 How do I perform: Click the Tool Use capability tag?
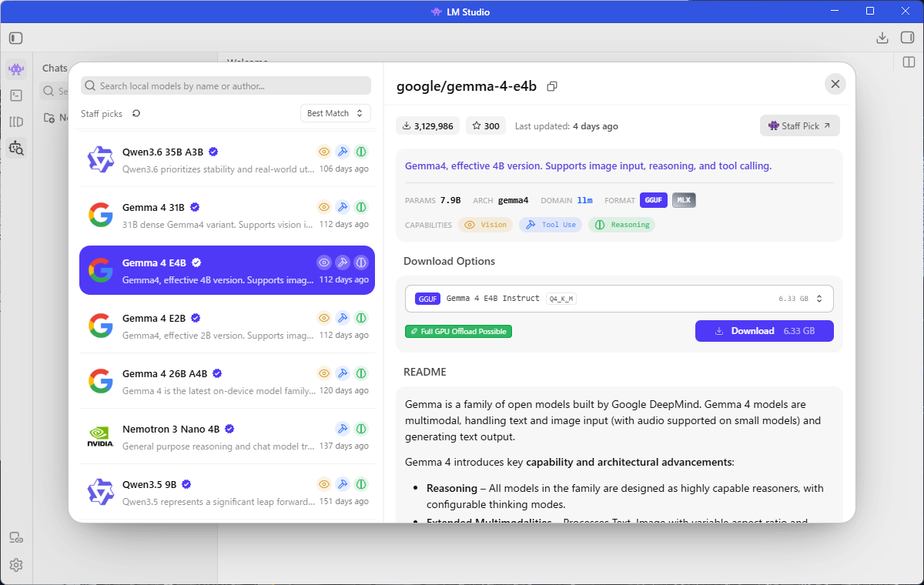coord(551,225)
